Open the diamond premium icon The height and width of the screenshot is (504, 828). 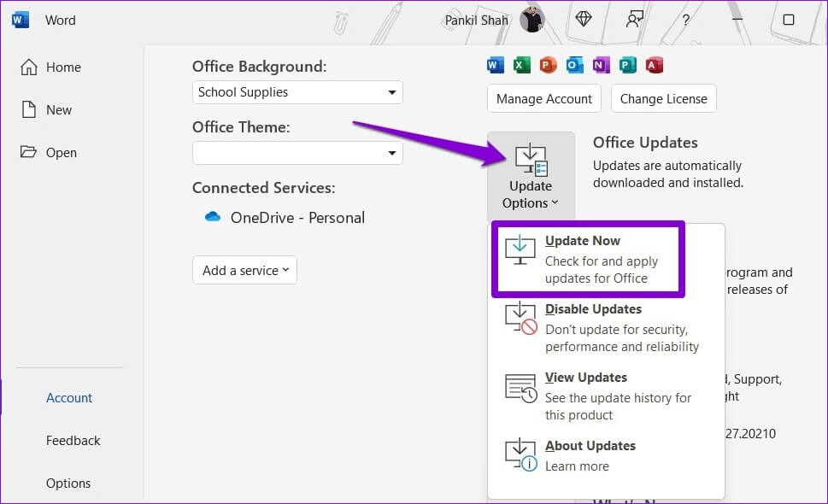(583, 20)
